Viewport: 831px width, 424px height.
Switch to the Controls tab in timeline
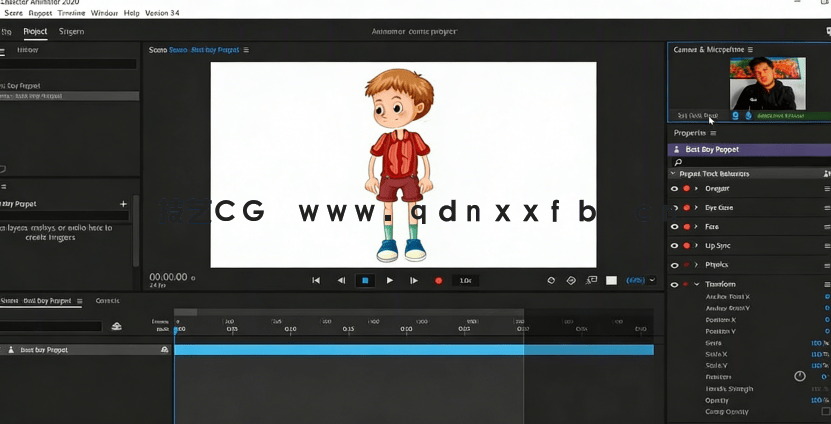108,301
